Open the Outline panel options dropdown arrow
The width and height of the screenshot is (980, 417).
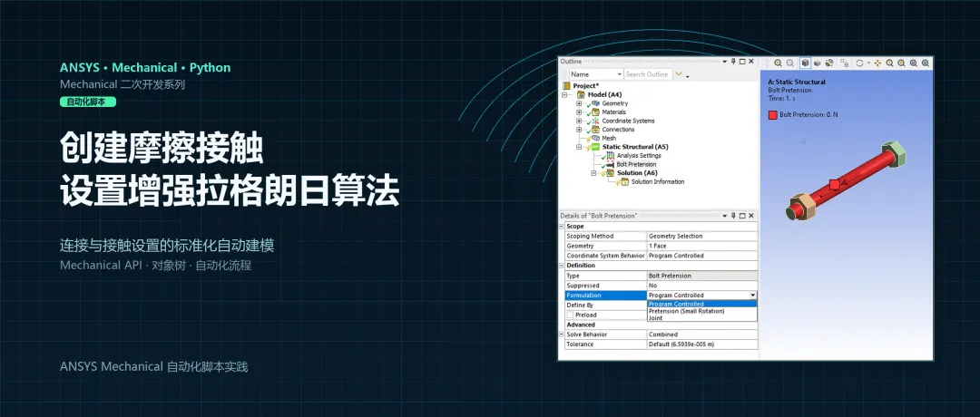(x=725, y=61)
